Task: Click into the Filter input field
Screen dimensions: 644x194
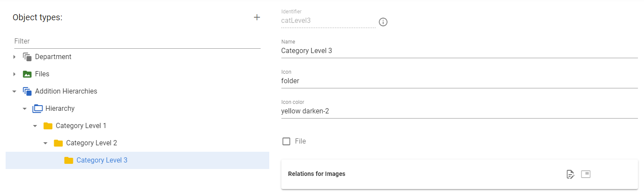Action: [137, 41]
